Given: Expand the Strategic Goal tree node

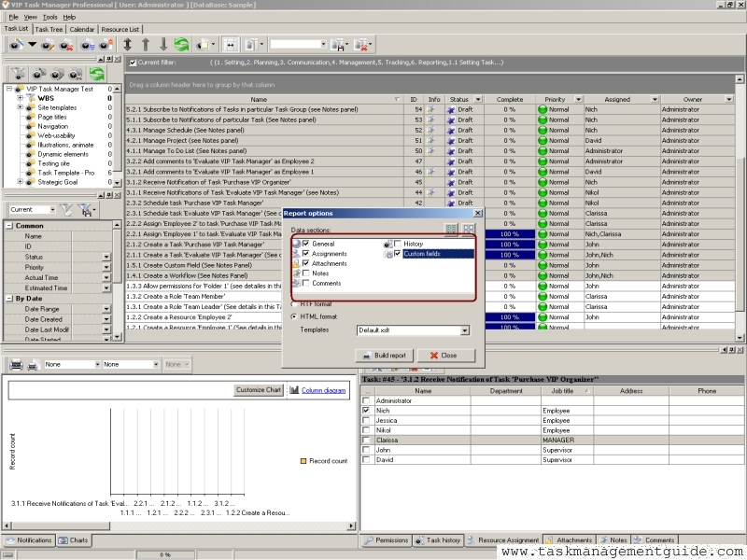Looking at the screenshot, I should point(20,182).
